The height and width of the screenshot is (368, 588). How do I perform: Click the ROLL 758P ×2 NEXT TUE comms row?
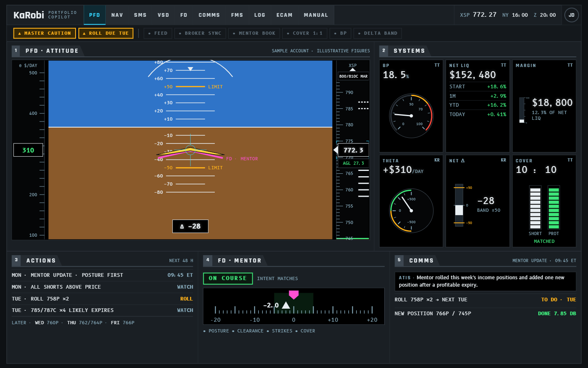(486, 300)
